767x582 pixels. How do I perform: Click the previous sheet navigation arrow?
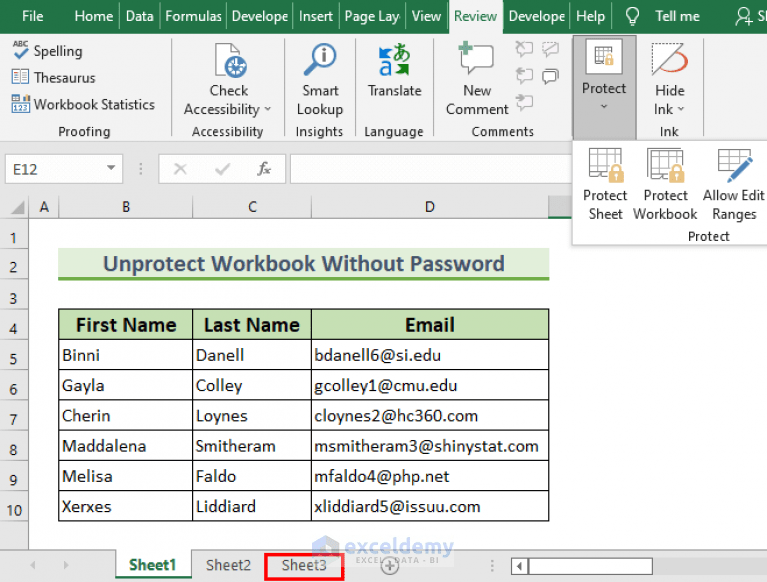33,565
